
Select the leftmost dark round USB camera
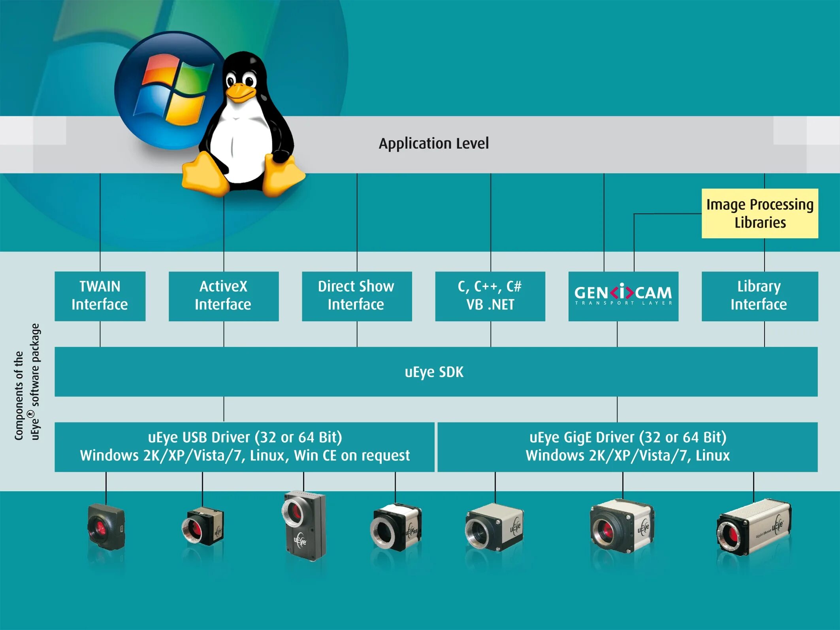click(x=106, y=527)
